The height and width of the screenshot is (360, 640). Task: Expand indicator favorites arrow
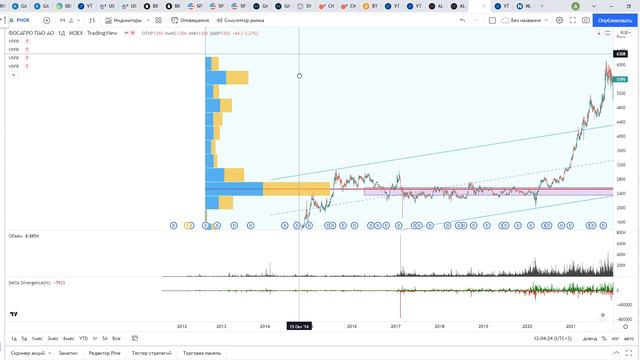click(x=148, y=20)
